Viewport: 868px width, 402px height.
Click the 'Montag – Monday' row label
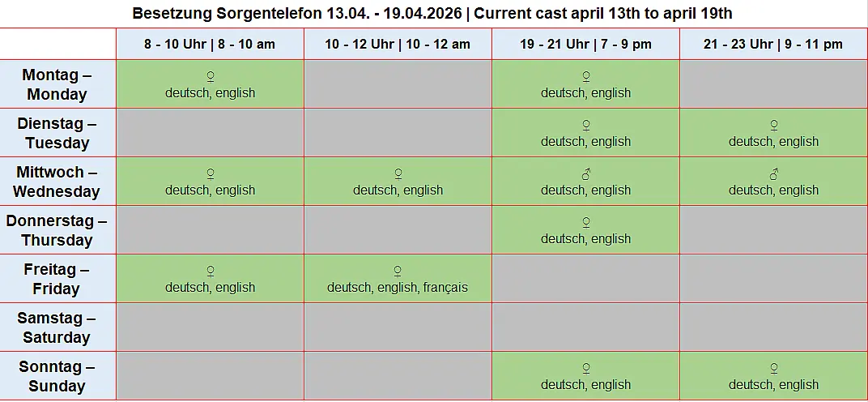57,84
